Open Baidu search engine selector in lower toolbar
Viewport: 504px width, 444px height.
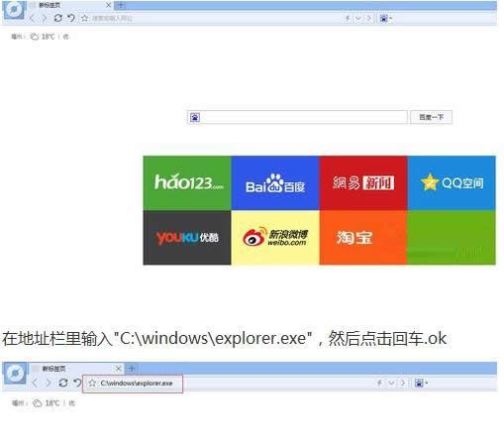[x=421, y=383]
